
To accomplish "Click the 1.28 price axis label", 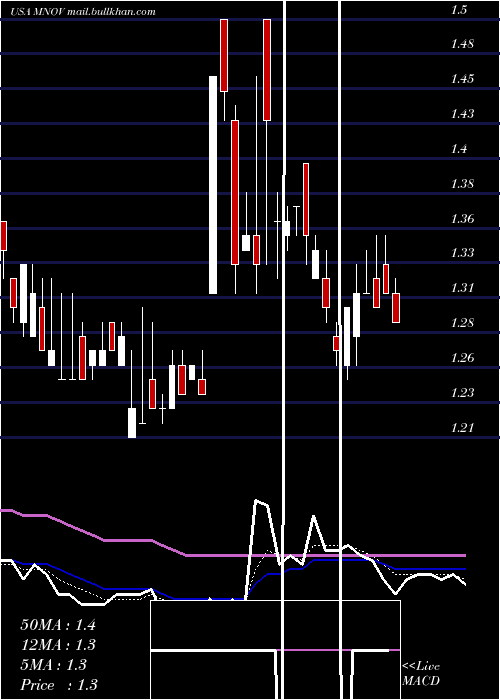I will [462, 323].
